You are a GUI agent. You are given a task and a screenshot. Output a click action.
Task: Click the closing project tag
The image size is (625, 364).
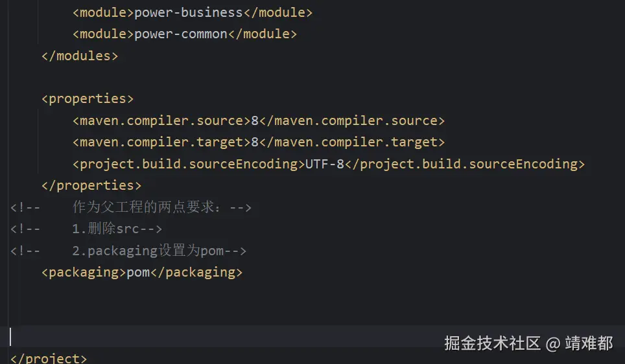click(49, 358)
